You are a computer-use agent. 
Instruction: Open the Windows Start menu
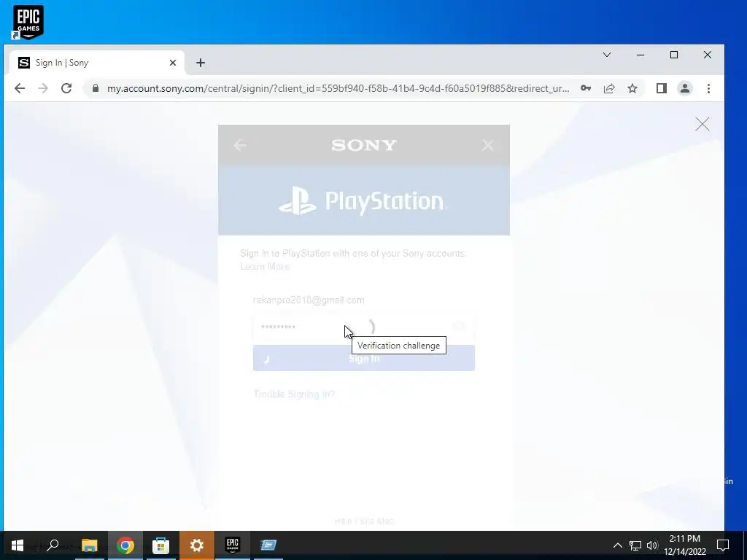18,545
